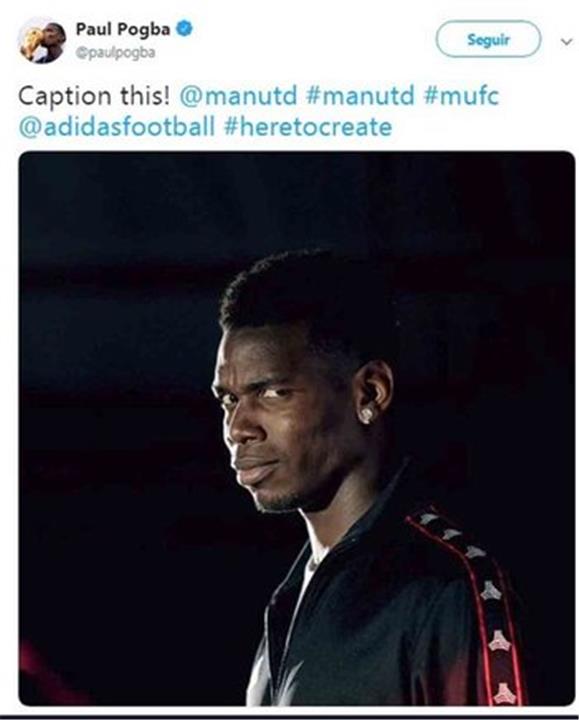Click the blue verified badge

click(x=185, y=29)
